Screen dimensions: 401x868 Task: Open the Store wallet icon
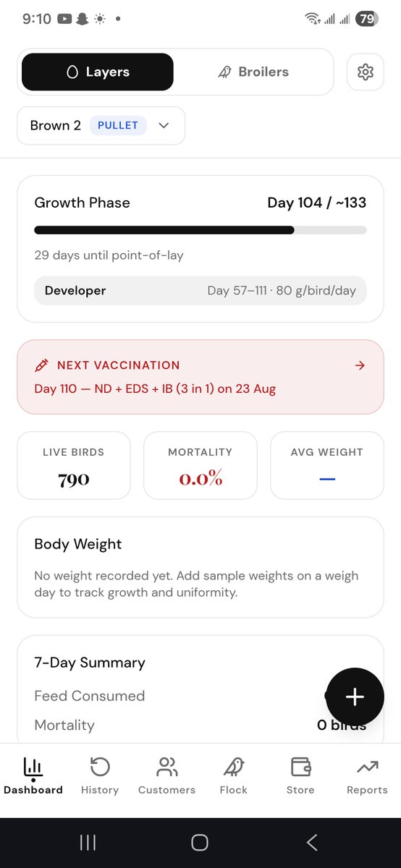pyautogui.click(x=300, y=767)
